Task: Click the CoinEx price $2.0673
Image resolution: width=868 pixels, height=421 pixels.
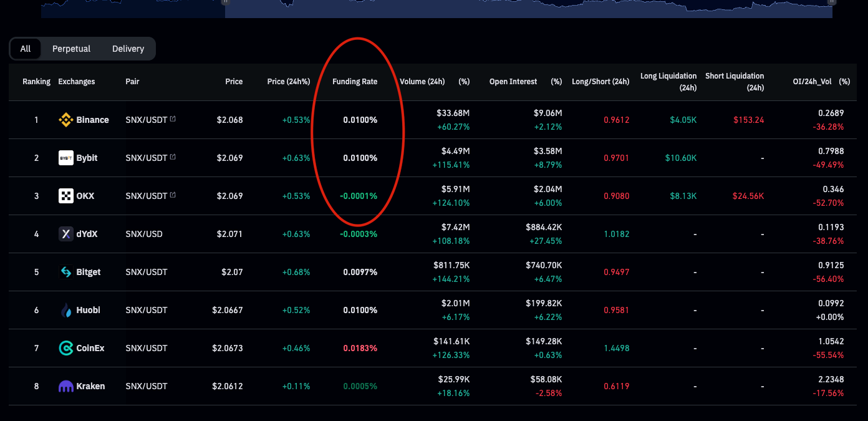Action: [228, 348]
